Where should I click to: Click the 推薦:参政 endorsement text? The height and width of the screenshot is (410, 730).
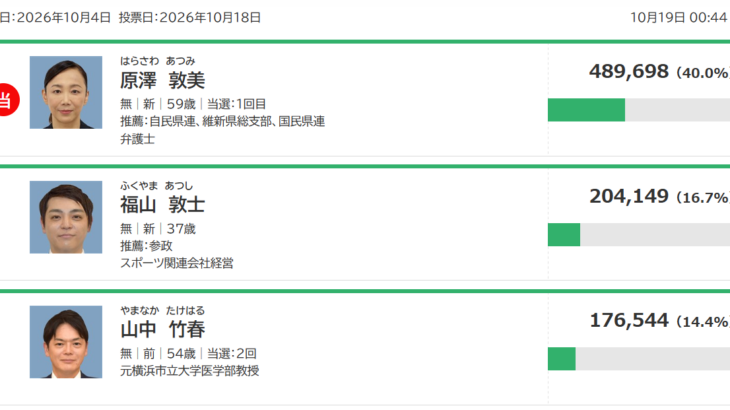tap(146, 246)
